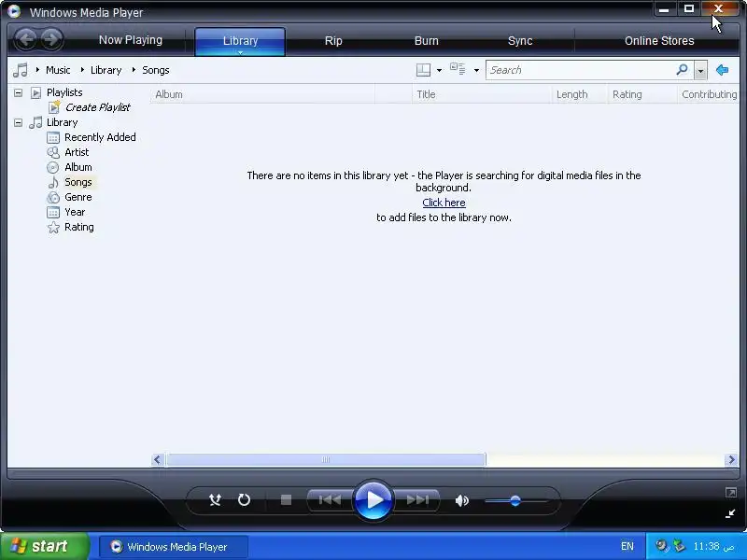Mute the sound with the speaker icon
The image size is (747, 560).
click(461, 500)
